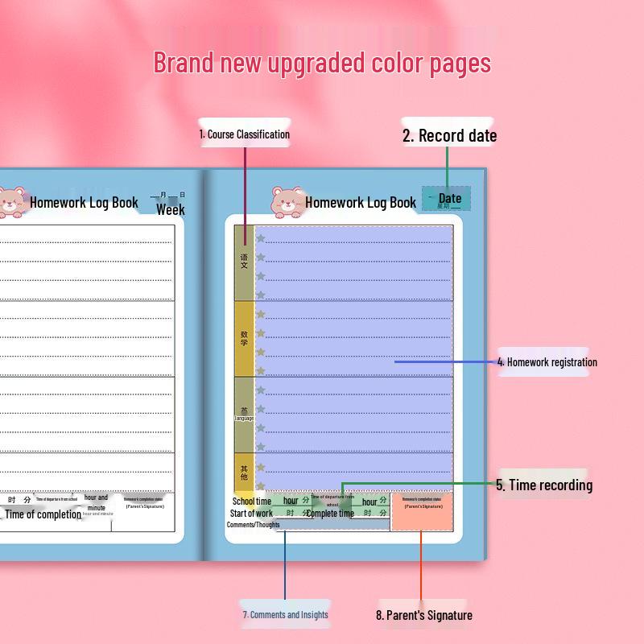Select the 'language' course tab
644x644 pixels.
pos(244,415)
